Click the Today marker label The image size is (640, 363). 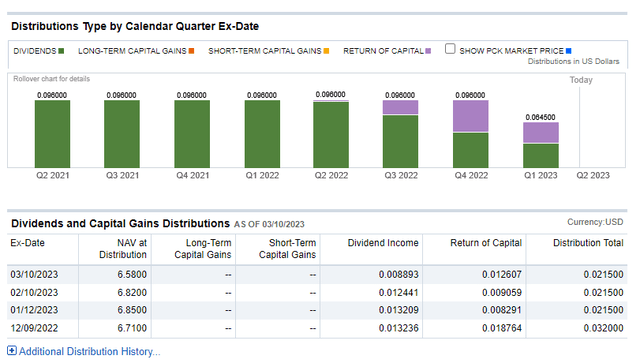pyautogui.click(x=581, y=80)
